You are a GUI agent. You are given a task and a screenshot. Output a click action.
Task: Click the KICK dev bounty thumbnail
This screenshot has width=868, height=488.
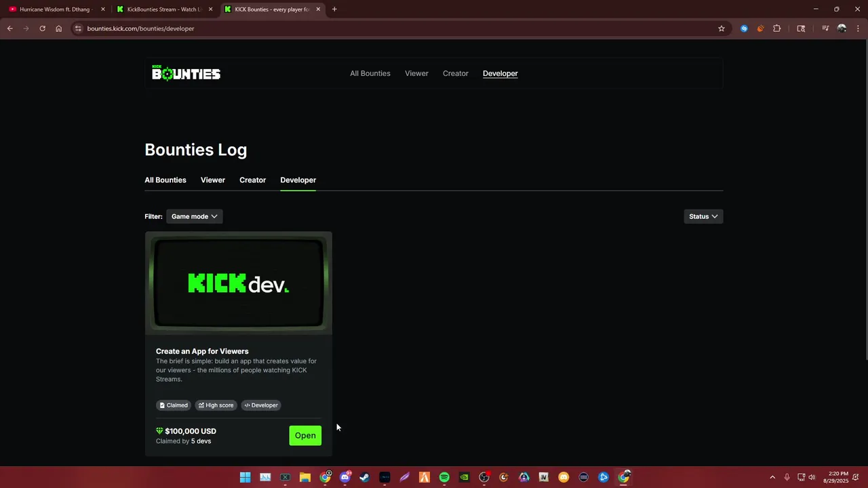pos(239,283)
